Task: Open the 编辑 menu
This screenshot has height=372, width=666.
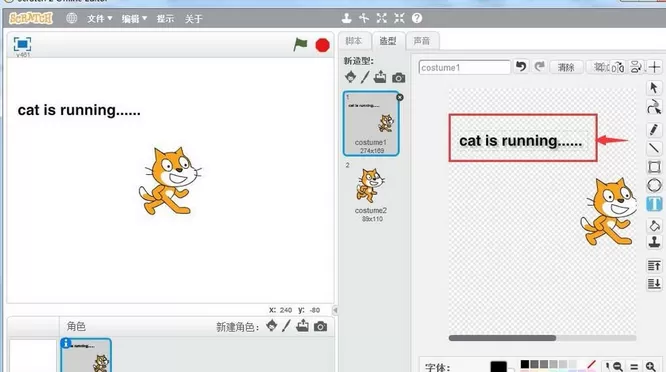Action: (134, 19)
